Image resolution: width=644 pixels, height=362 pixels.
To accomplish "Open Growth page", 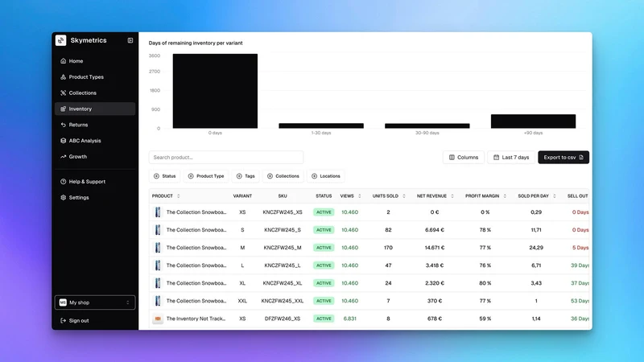I will point(95,156).
